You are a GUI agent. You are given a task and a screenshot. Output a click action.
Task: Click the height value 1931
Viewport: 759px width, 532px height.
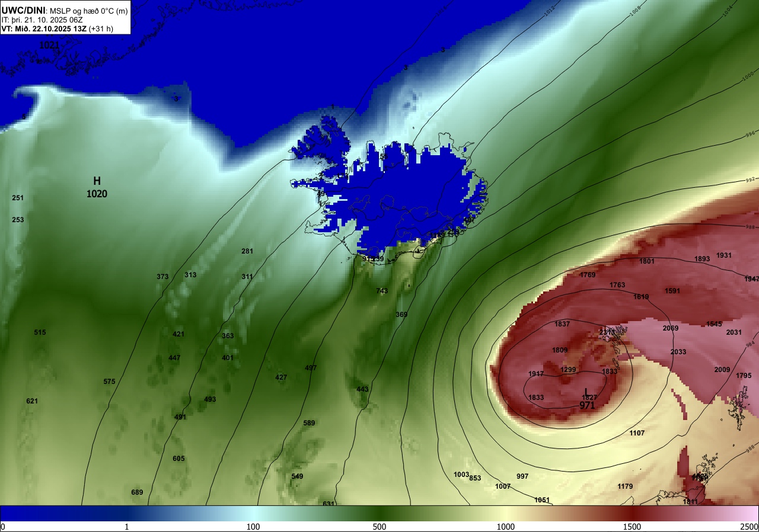[724, 255]
